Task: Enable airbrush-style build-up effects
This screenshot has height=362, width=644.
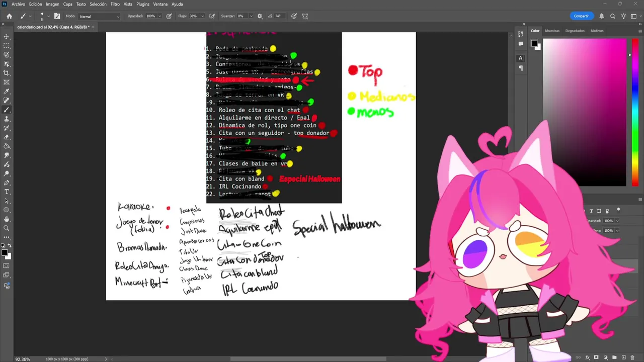Action: pyautogui.click(x=212, y=16)
